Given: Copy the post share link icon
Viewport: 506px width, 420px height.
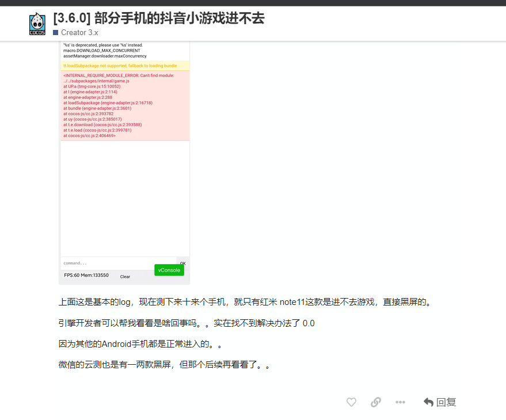Looking at the screenshot, I should click(x=376, y=402).
